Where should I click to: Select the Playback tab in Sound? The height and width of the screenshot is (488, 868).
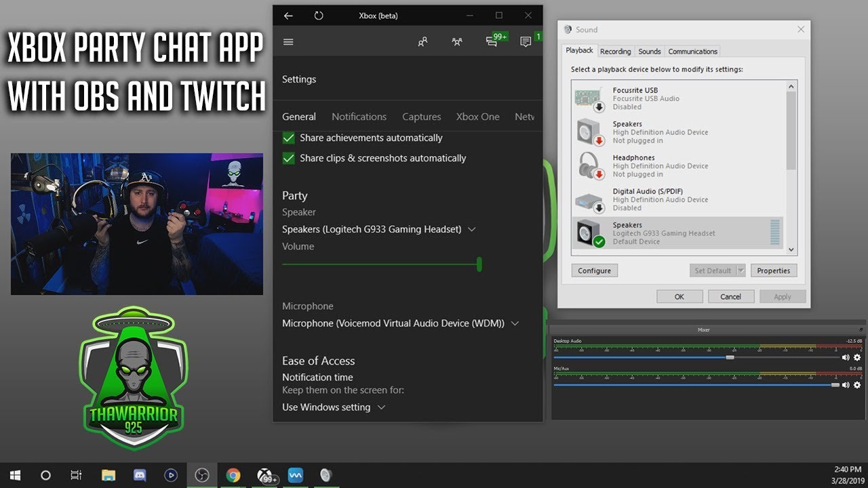tap(580, 51)
